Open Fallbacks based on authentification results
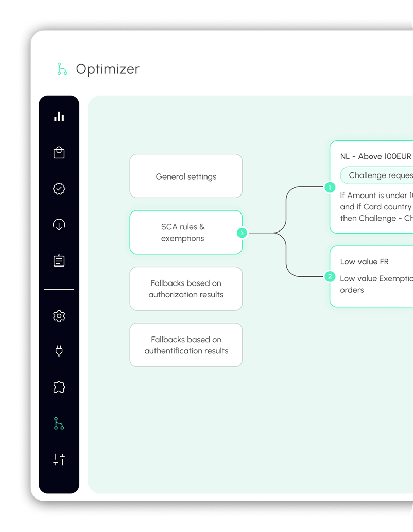This screenshot has width=413, height=532. coord(186,345)
